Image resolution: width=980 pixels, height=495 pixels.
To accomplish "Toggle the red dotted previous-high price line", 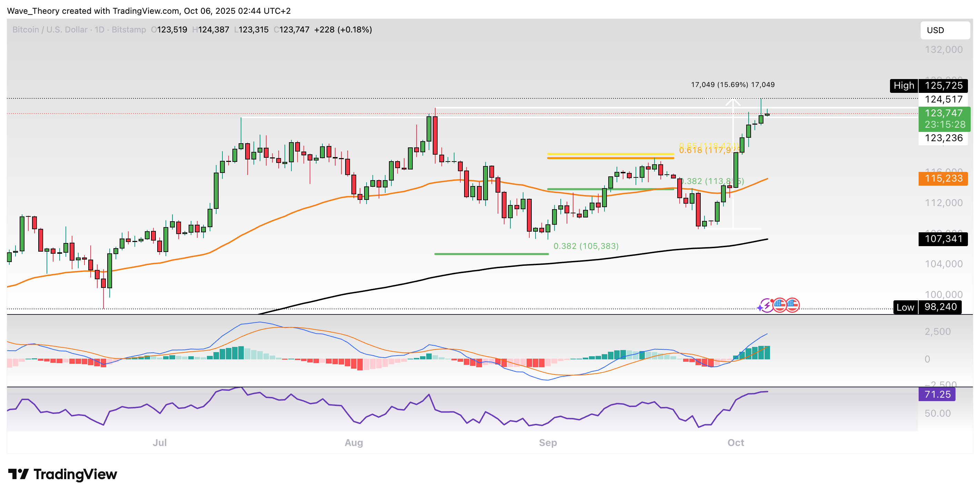I will point(457,113).
